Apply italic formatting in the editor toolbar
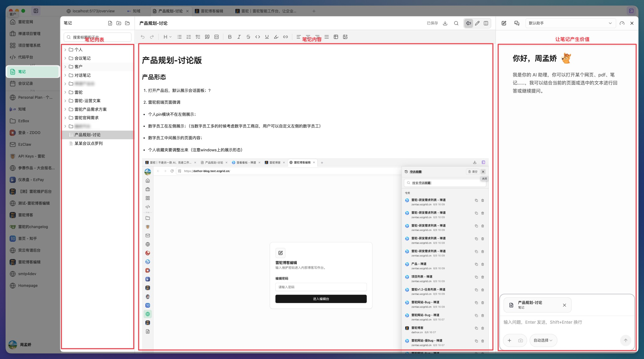 [x=239, y=37]
